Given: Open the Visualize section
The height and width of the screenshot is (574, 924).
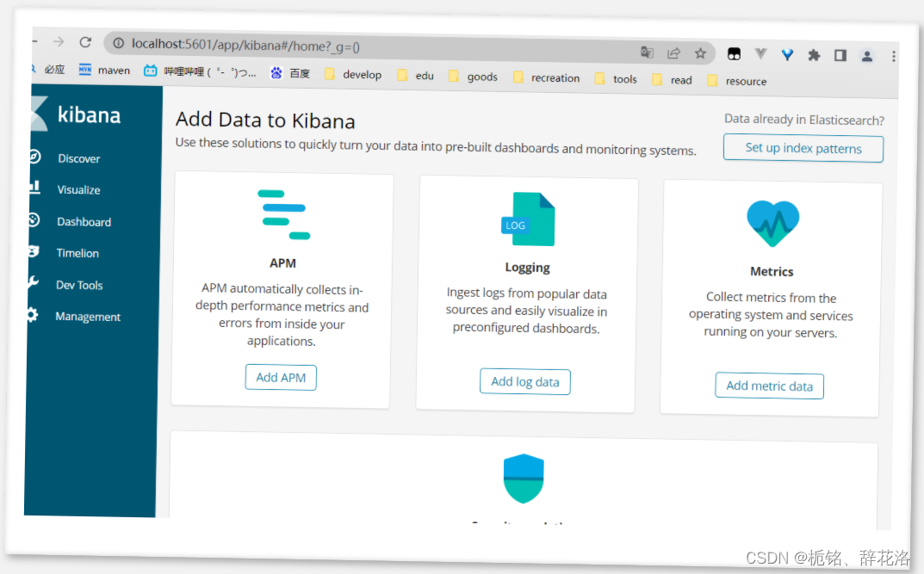Looking at the screenshot, I should (x=78, y=189).
